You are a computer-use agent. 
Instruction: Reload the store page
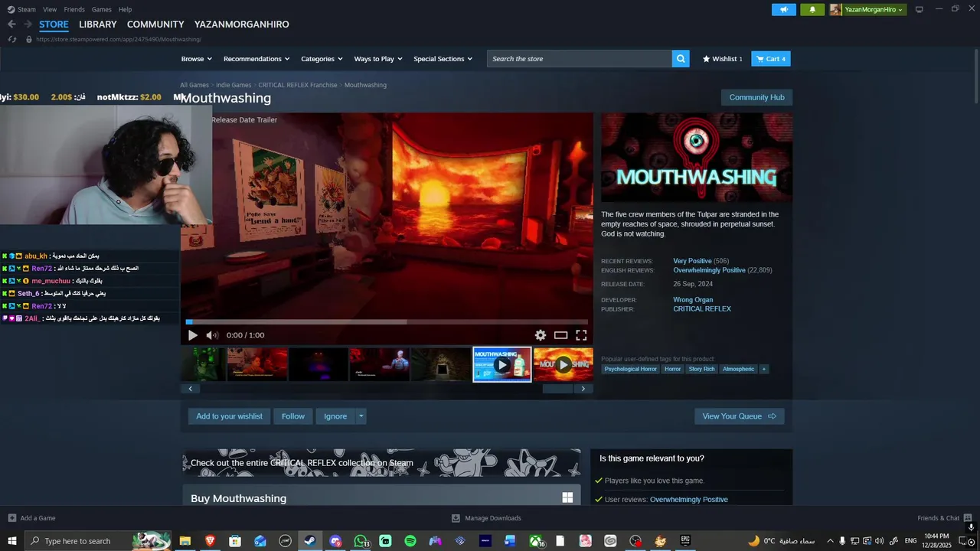11,39
